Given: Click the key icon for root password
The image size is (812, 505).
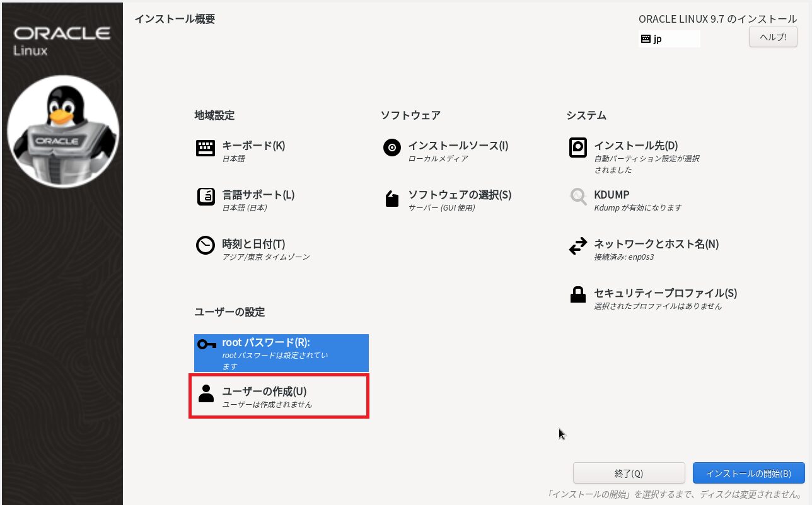Looking at the screenshot, I should [x=206, y=344].
